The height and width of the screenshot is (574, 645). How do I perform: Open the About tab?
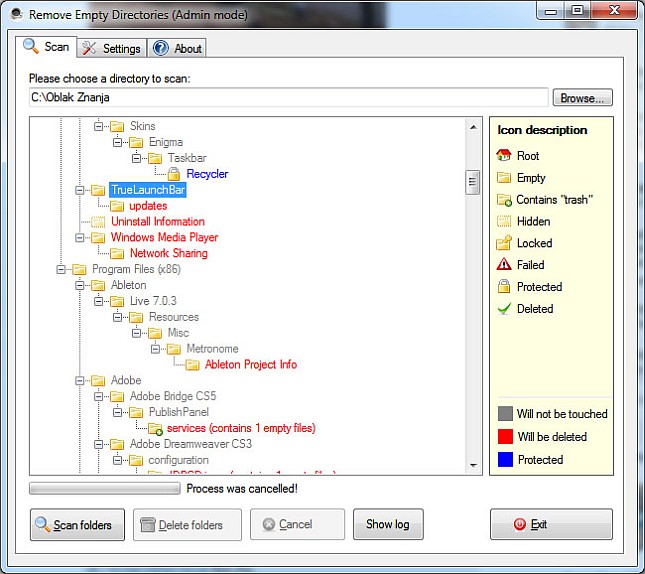[x=178, y=48]
